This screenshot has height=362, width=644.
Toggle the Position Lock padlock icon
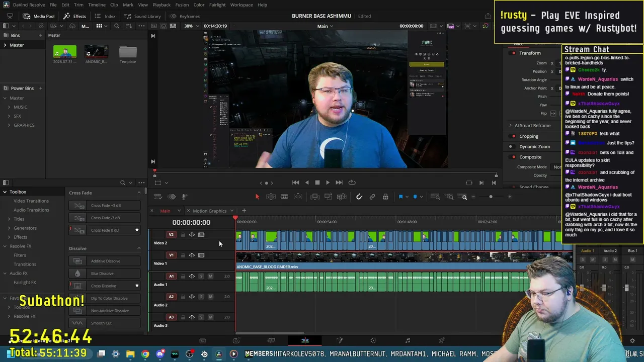[x=385, y=197]
